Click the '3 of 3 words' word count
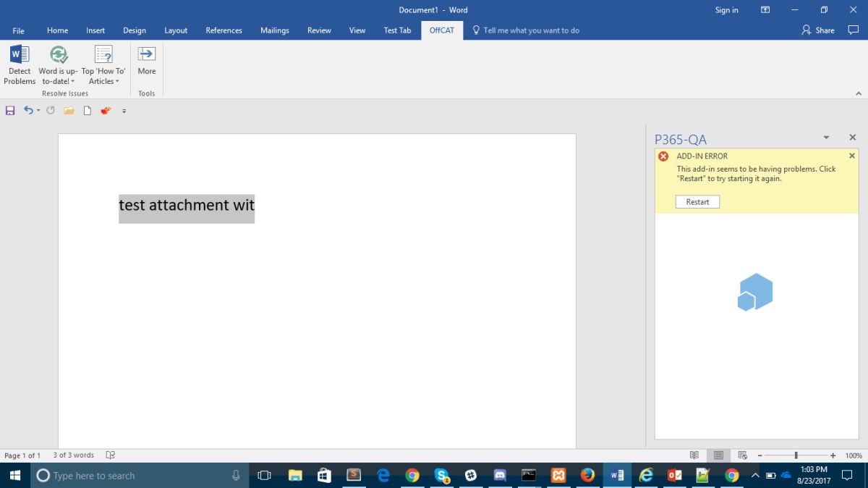Screen dimensions: 868x488 click(73, 455)
